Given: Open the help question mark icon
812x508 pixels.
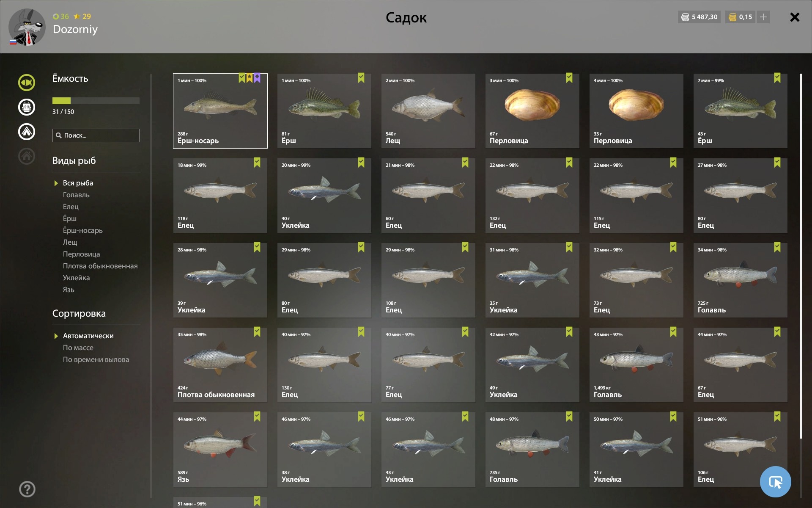Looking at the screenshot, I should tap(27, 489).
